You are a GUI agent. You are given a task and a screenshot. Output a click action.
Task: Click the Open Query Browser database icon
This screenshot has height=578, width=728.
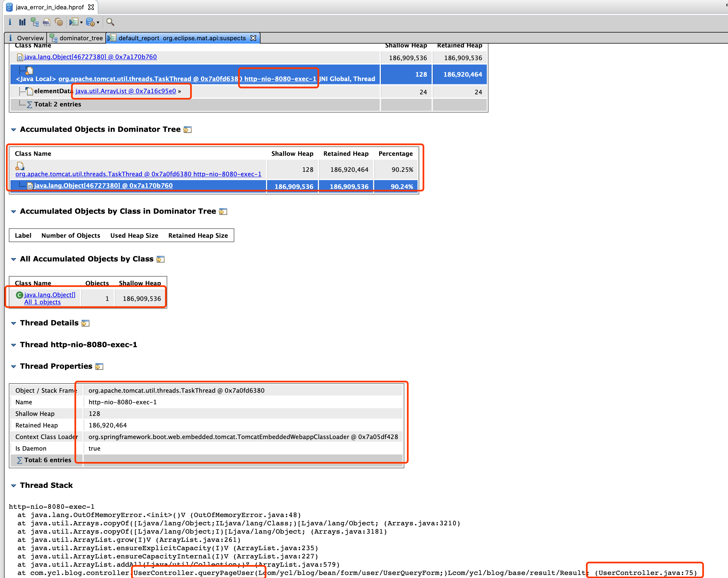[x=90, y=22]
